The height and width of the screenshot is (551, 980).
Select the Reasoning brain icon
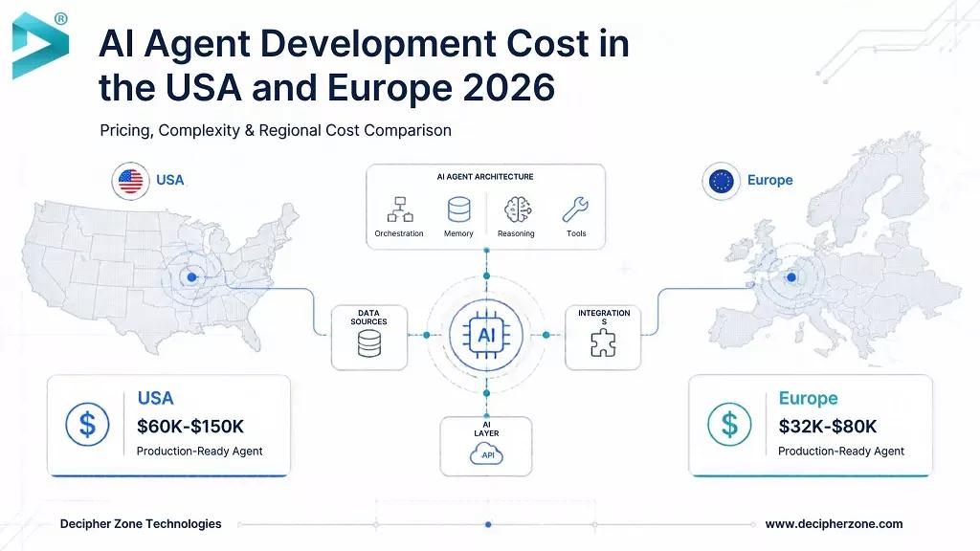click(518, 209)
